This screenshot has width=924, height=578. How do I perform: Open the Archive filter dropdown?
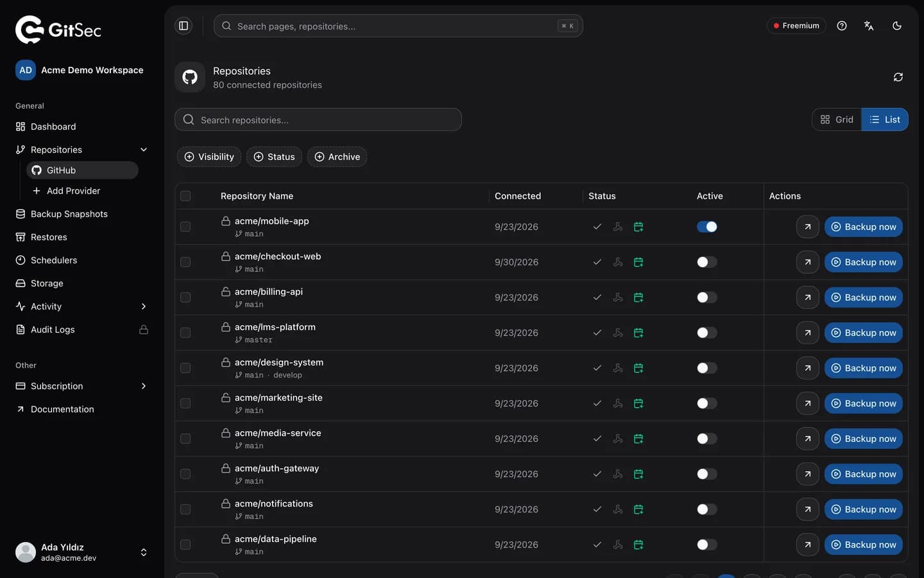(337, 157)
